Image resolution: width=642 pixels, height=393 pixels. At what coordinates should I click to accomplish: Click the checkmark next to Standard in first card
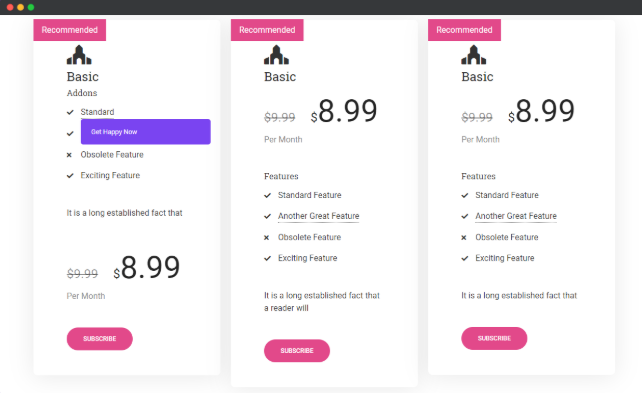tap(70, 112)
